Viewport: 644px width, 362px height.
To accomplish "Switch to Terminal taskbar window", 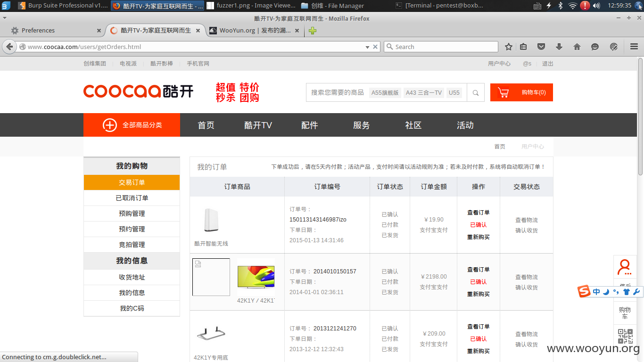I will [x=440, y=6].
